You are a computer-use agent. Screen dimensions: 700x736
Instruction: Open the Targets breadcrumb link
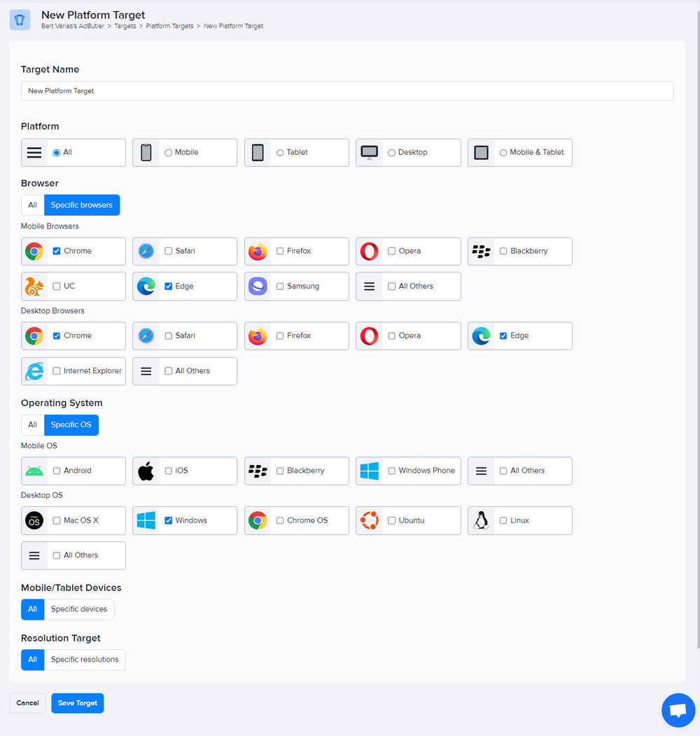pyautogui.click(x=125, y=27)
